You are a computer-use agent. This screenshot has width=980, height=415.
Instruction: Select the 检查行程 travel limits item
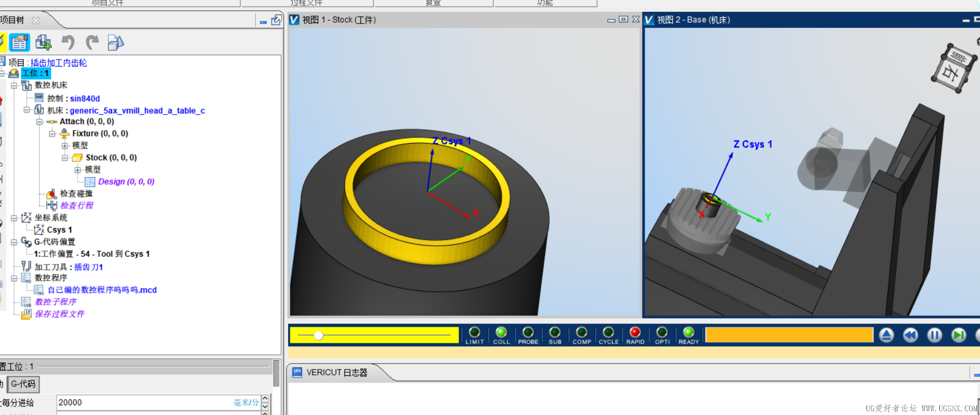77,206
